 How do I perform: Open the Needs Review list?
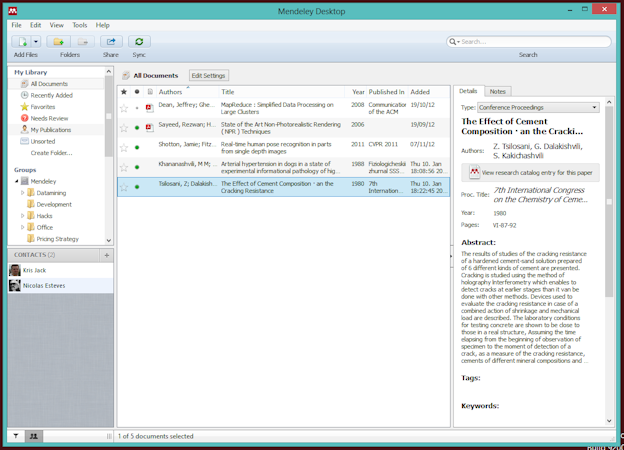[49, 119]
